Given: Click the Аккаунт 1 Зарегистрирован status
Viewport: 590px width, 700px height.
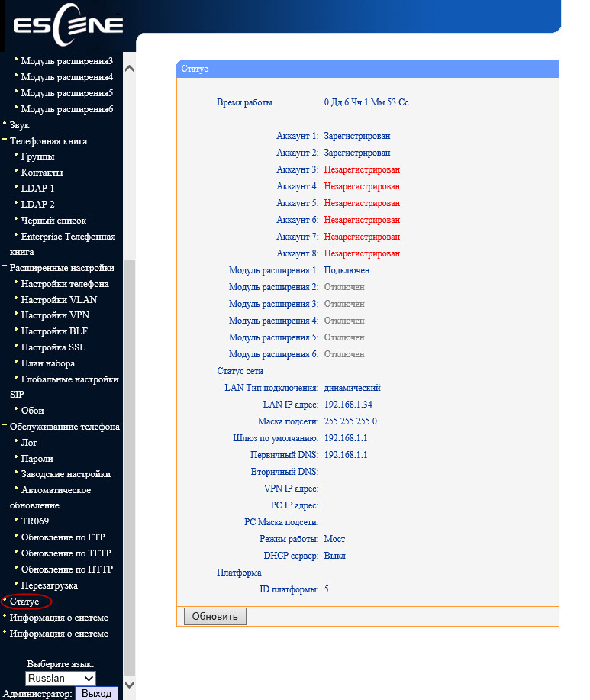Looking at the screenshot, I should tap(357, 136).
